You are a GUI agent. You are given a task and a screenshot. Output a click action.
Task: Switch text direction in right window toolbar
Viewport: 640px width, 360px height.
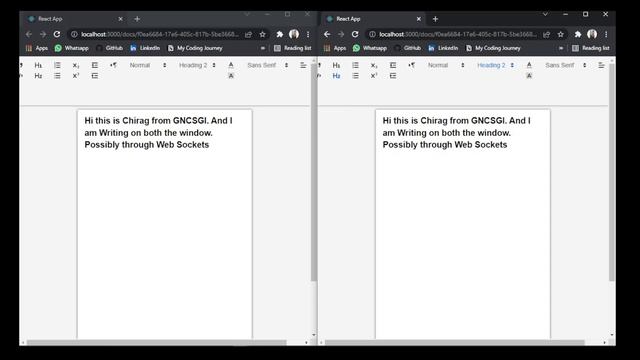(411, 65)
